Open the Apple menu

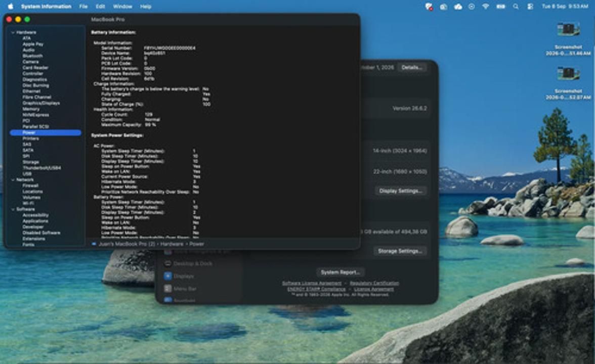click(x=11, y=7)
